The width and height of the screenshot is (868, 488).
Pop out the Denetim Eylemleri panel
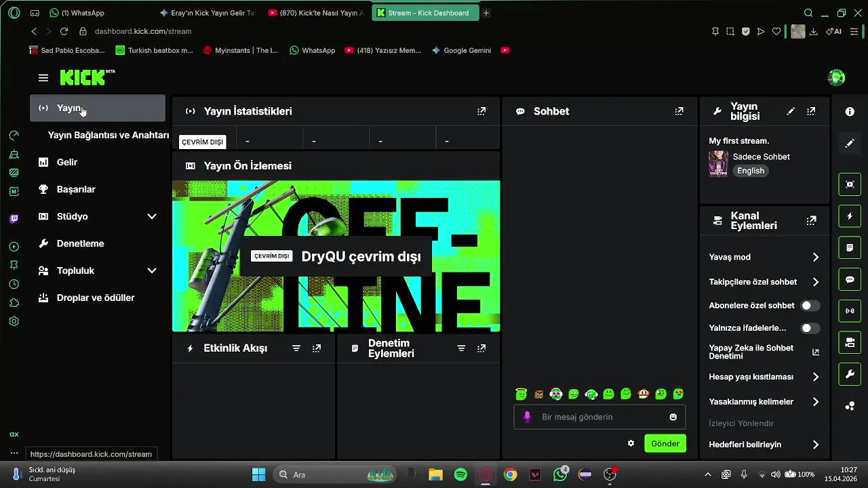481,348
